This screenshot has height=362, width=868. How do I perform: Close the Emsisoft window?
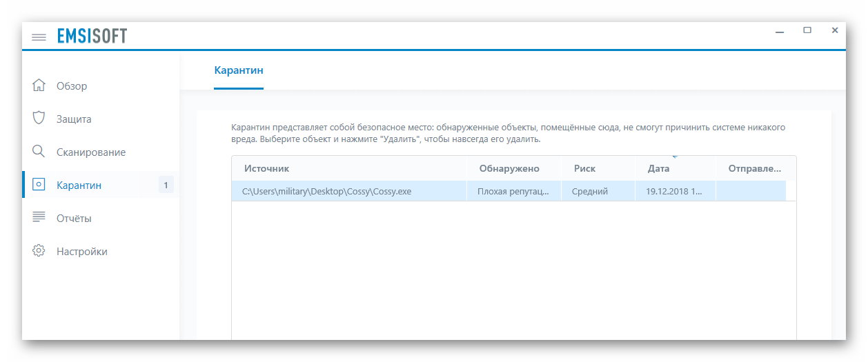click(x=835, y=30)
